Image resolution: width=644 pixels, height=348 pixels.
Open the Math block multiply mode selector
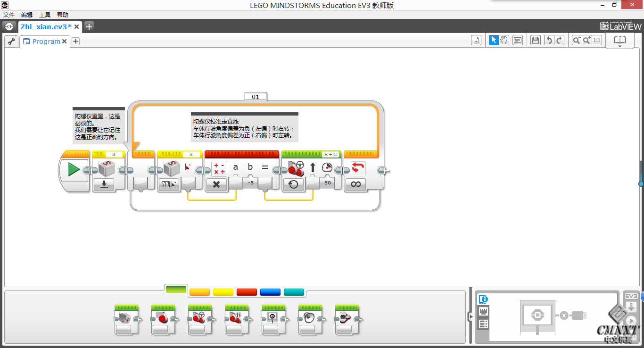click(216, 184)
